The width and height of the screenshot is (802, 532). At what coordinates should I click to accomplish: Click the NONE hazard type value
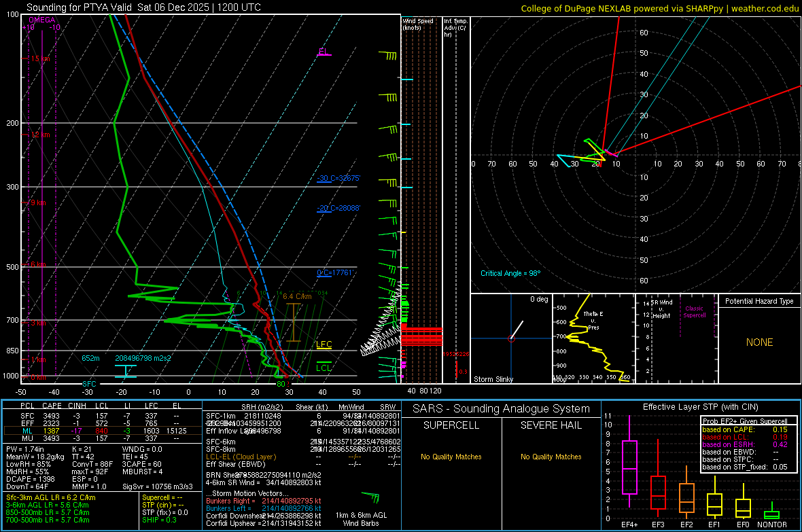point(760,342)
